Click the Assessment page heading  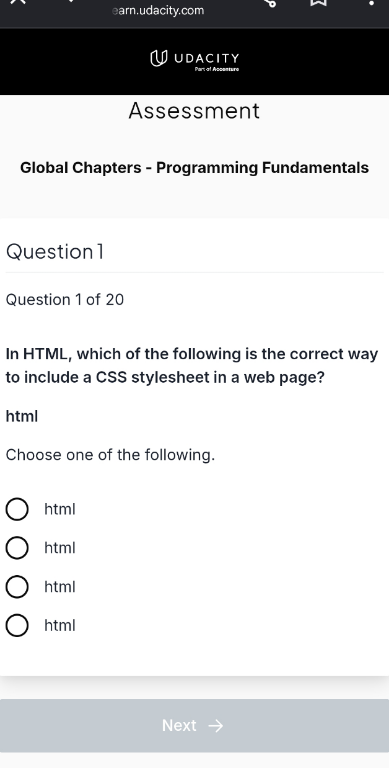click(194, 111)
